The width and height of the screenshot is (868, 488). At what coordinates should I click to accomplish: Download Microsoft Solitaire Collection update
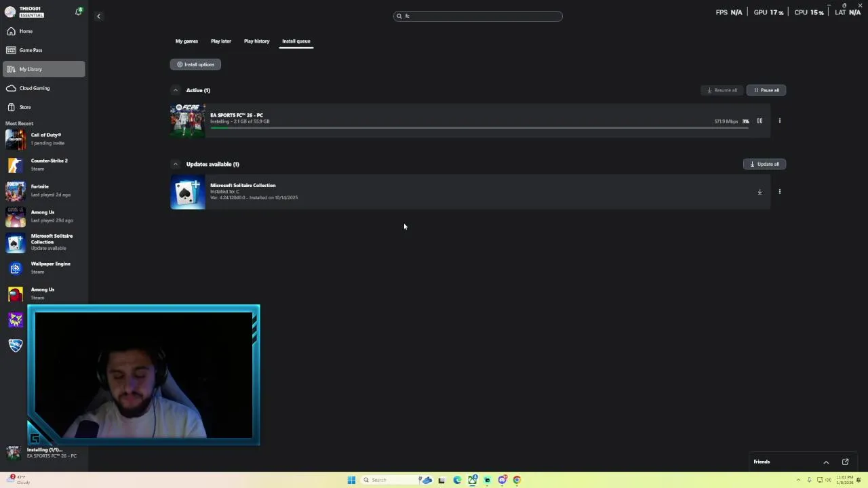[x=759, y=192]
